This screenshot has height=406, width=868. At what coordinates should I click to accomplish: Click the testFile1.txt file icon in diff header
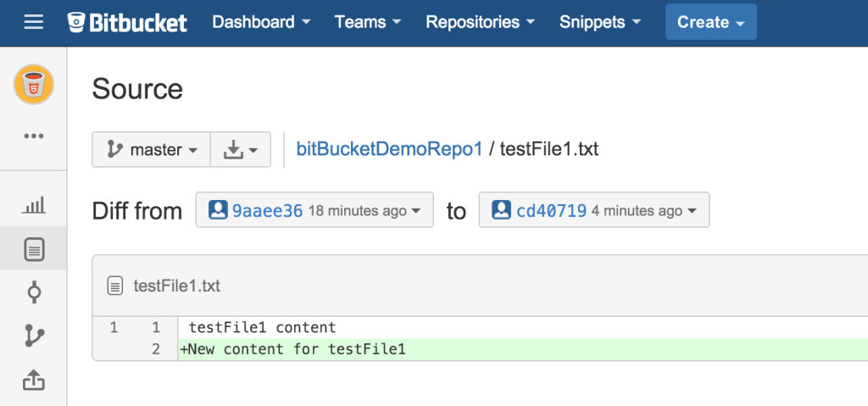[115, 286]
